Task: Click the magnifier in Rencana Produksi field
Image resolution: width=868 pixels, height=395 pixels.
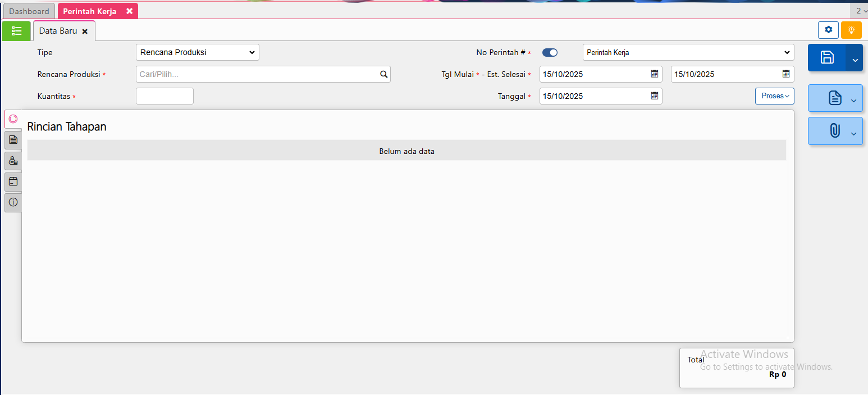Action: click(383, 74)
